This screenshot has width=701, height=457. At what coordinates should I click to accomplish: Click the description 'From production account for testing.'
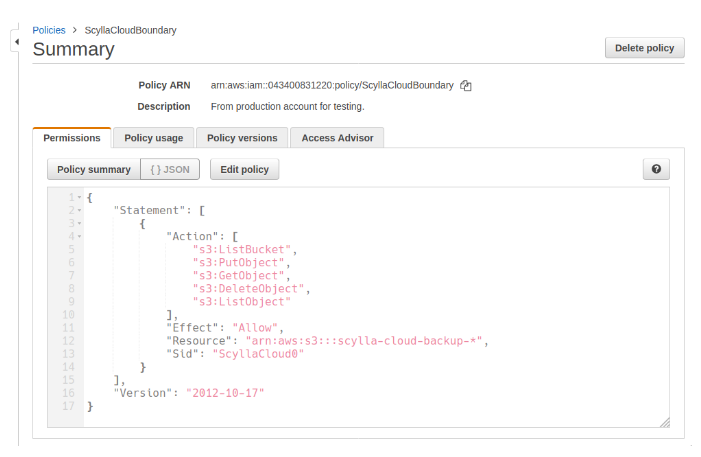pyautogui.click(x=287, y=107)
